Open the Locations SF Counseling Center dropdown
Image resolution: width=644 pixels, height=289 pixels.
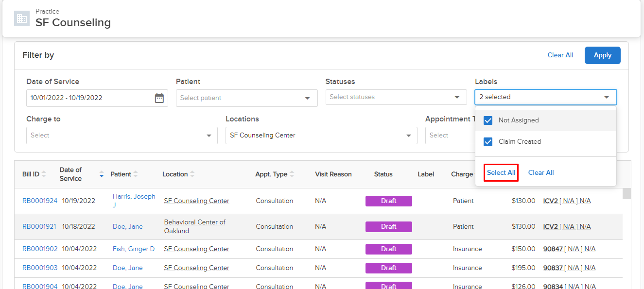[321, 136]
